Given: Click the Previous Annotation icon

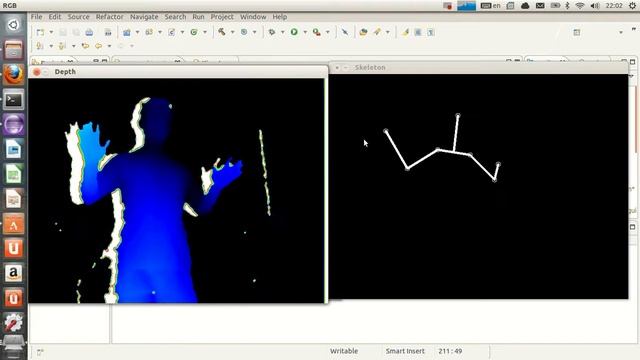Looking at the screenshot, I should coord(62,46).
